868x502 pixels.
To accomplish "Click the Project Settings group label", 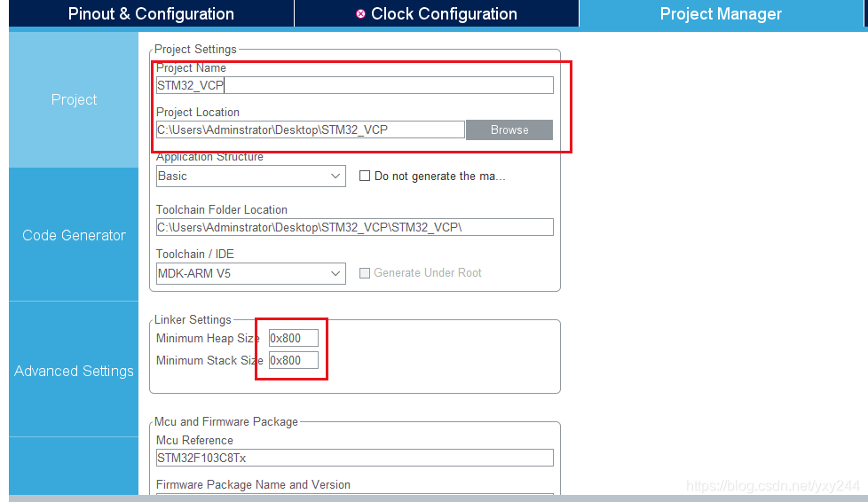I will (195, 50).
